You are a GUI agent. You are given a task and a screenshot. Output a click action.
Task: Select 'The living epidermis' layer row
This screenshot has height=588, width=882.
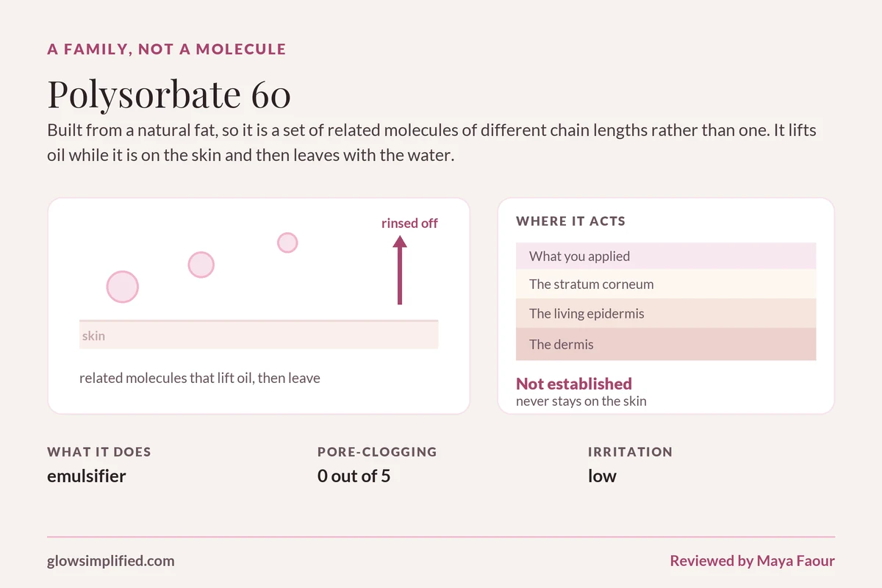[666, 313]
